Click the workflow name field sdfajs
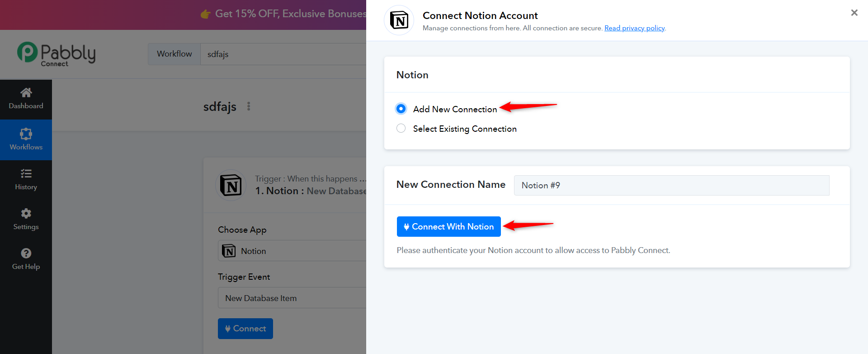The image size is (868, 354). tap(283, 54)
